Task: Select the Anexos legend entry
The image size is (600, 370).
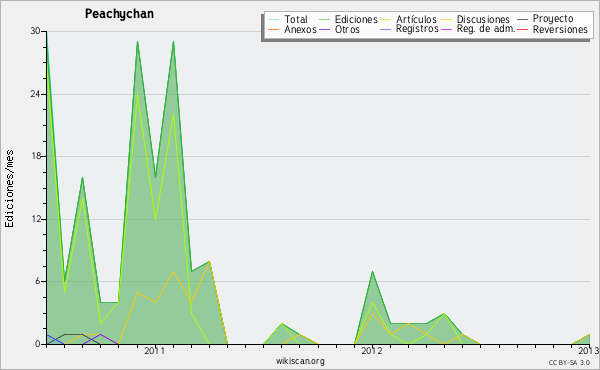Action: tap(300, 29)
